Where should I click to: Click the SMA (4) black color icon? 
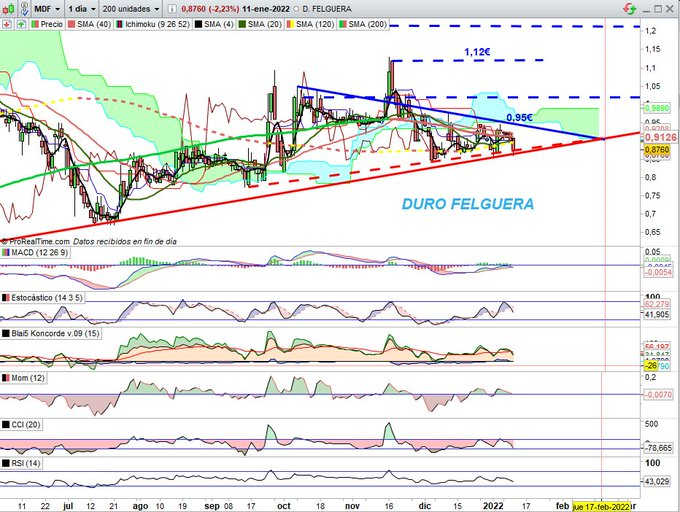pyautogui.click(x=199, y=24)
